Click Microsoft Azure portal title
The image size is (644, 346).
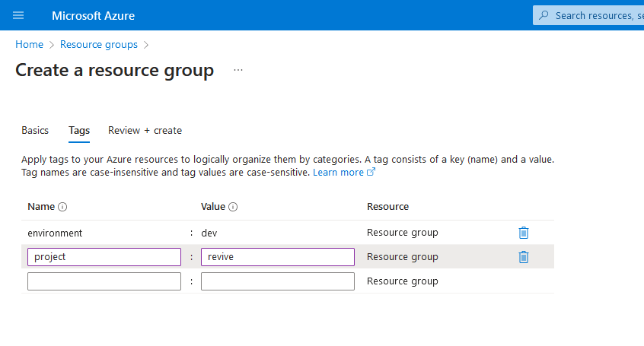coord(93,16)
